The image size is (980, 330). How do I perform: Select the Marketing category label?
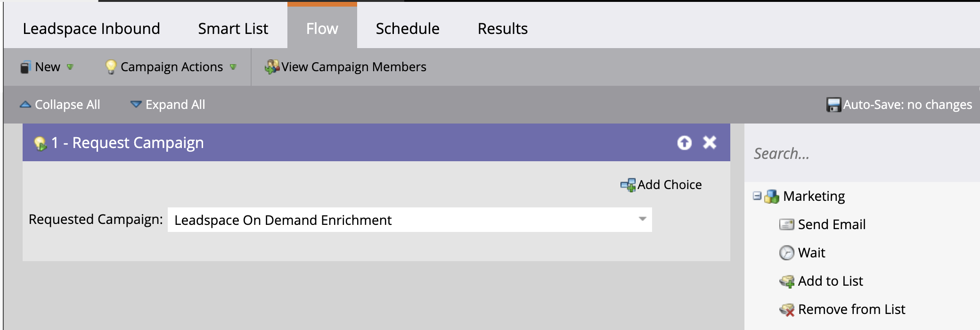click(x=814, y=196)
